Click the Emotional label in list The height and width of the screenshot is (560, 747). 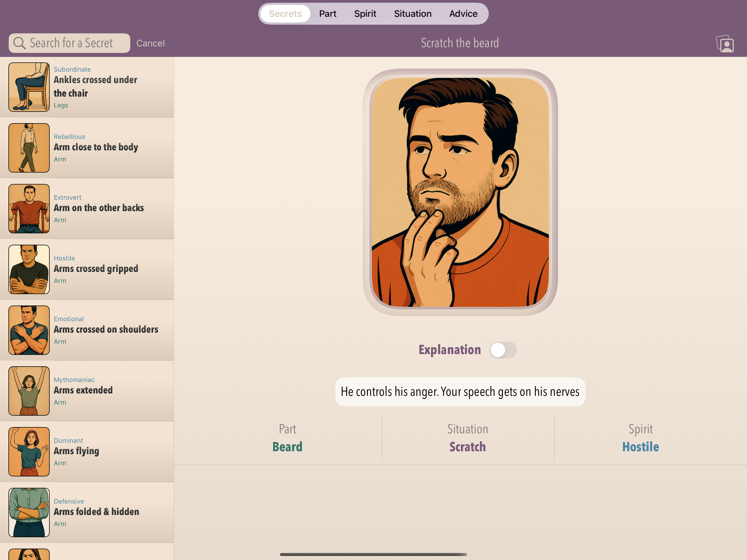click(x=69, y=319)
